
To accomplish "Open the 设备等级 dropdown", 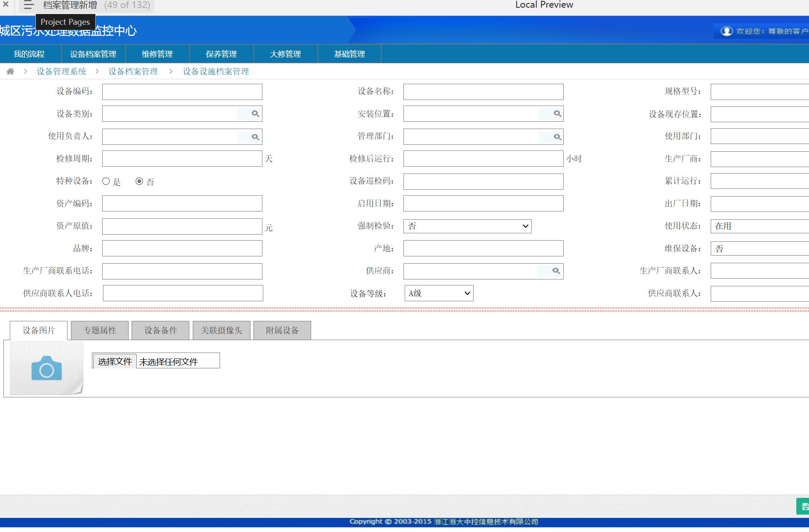I will [x=438, y=293].
